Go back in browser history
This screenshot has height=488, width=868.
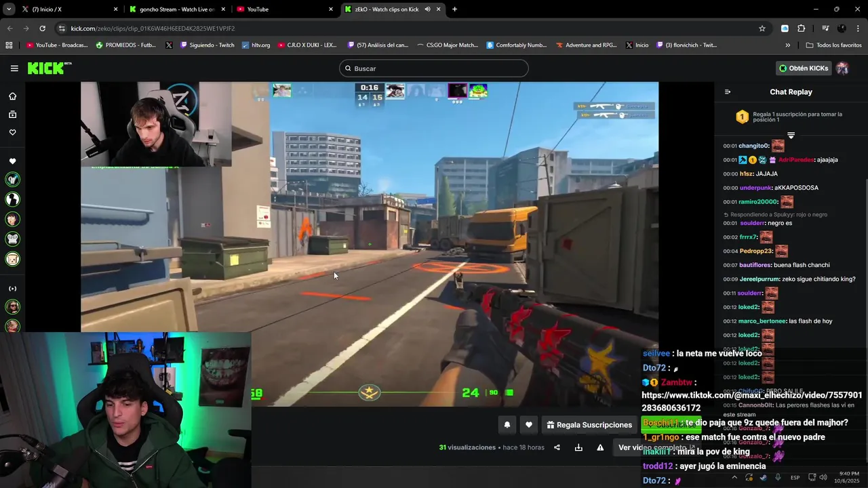point(10,28)
